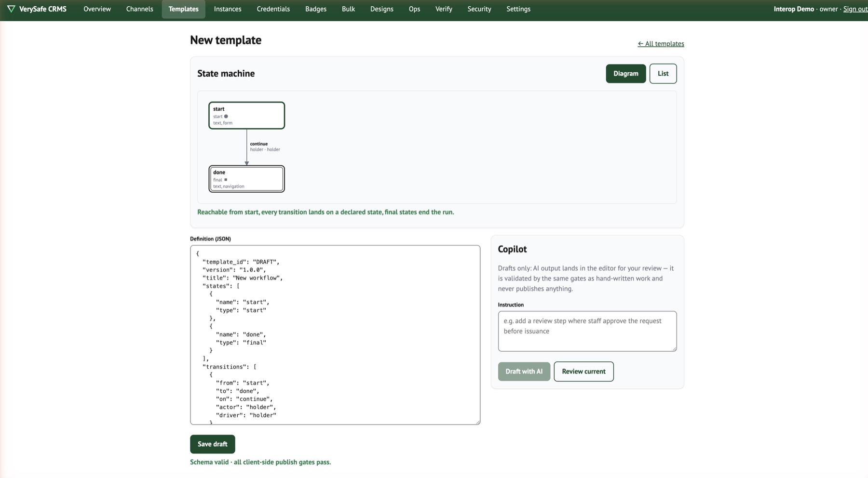Click the start node's circle marker
Viewport: 868px width, 478px height.
[x=226, y=116]
